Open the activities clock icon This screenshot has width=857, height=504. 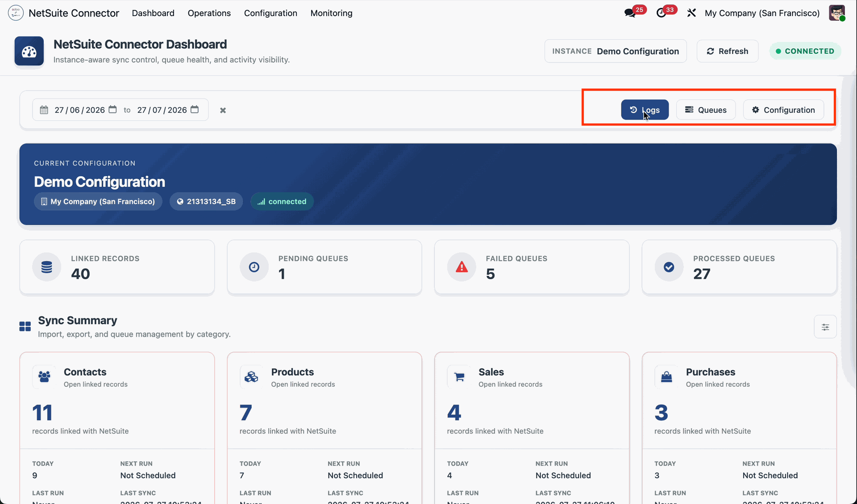(x=661, y=13)
